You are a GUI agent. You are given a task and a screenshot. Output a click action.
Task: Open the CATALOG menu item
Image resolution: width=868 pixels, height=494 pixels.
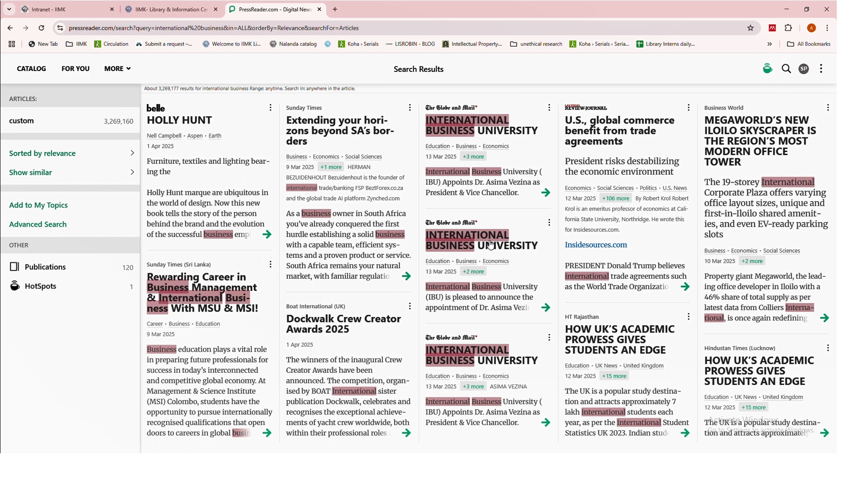point(31,69)
